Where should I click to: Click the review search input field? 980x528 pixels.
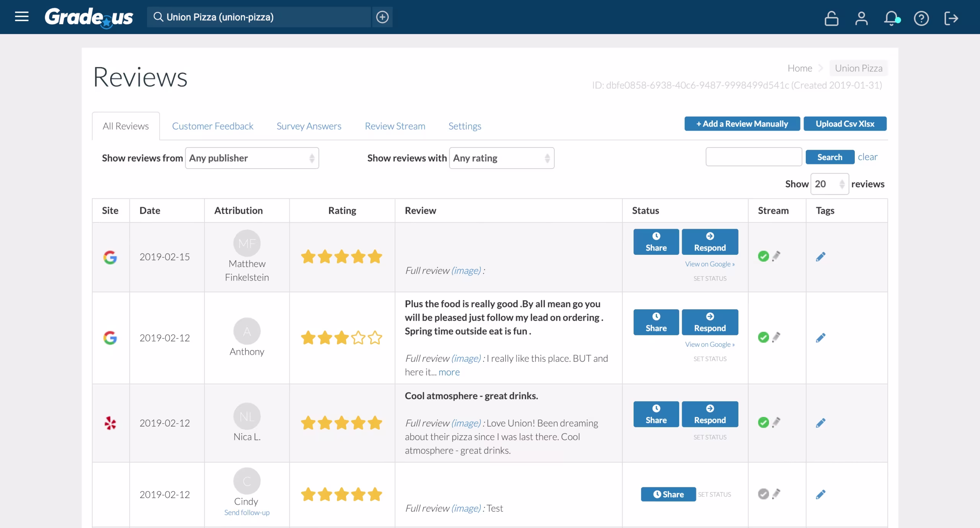point(753,157)
